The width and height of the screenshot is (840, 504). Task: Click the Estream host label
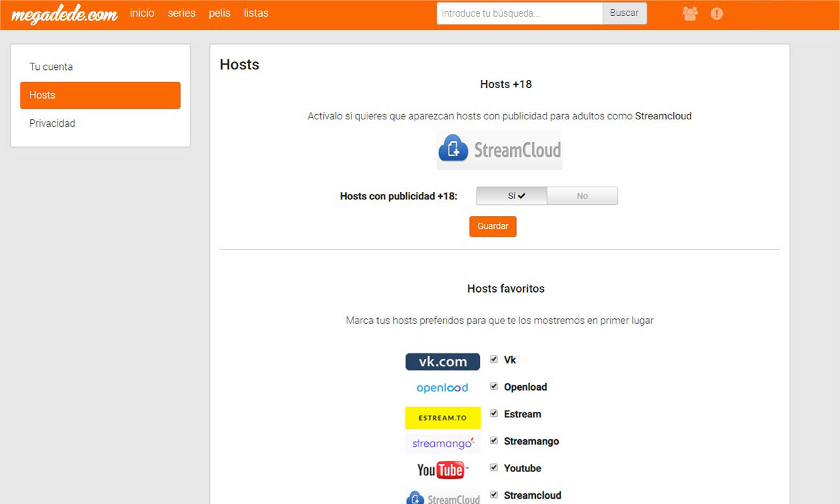[x=523, y=414]
